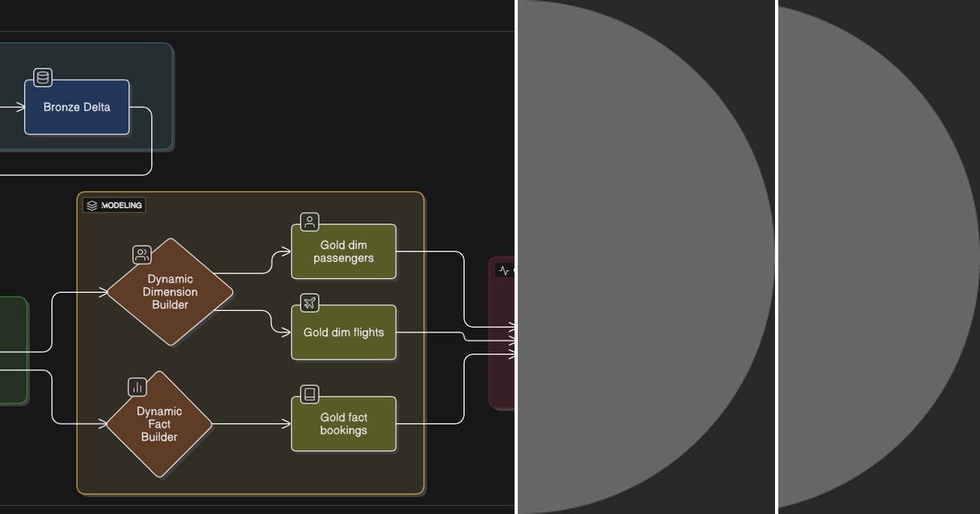Select the layers icon beside MODELING label
The width and height of the screenshot is (980, 514).
point(91,205)
